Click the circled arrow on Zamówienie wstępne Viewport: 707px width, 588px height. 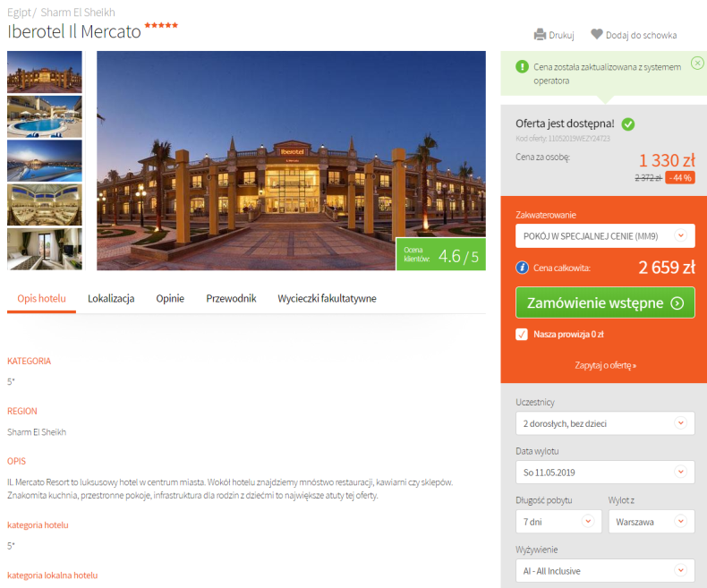[677, 303]
